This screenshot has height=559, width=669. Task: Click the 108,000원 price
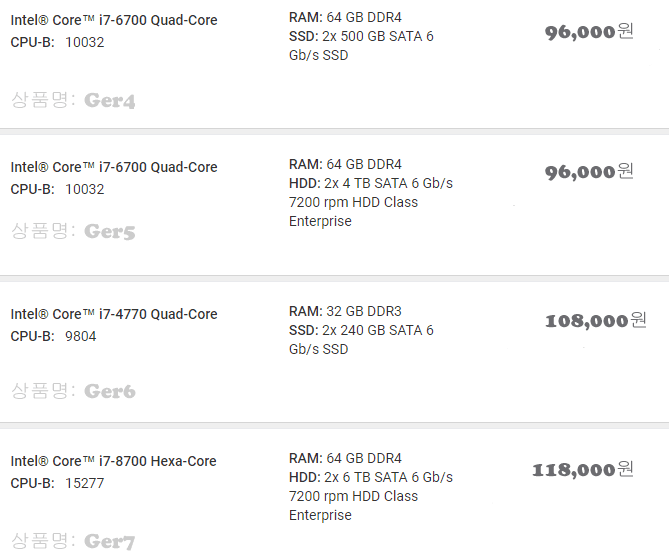point(595,321)
